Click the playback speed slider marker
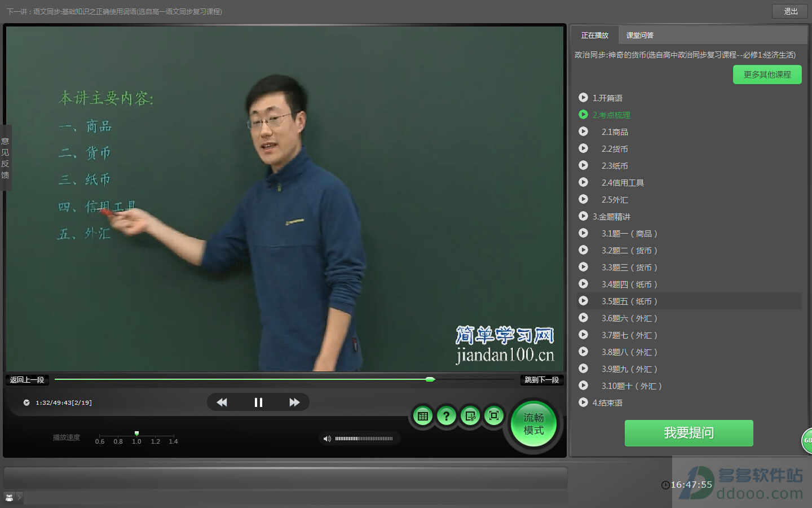The height and width of the screenshot is (508, 812). (136, 433)
